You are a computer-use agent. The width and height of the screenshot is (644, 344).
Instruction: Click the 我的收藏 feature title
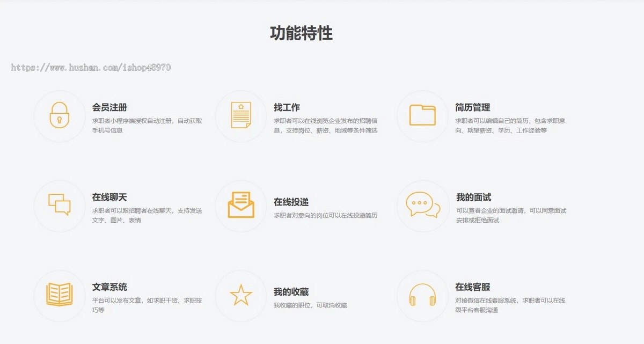pos(291,292)
